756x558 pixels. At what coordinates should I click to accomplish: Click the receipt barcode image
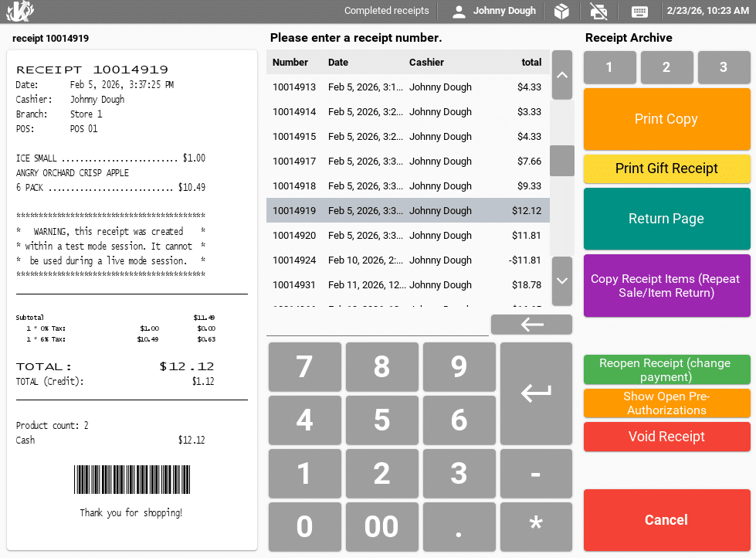131,479
